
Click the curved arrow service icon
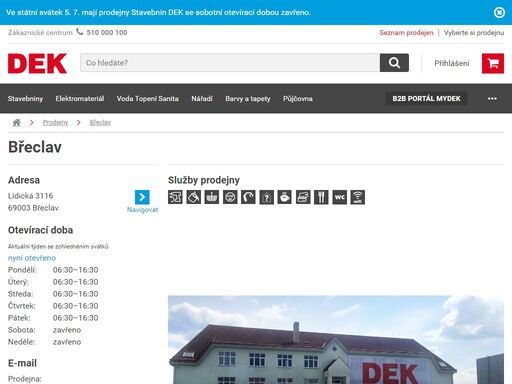(248, 197)
